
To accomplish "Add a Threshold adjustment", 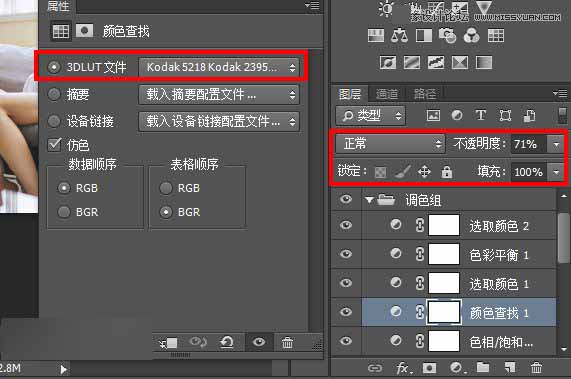I will click(x=436, y=63).
